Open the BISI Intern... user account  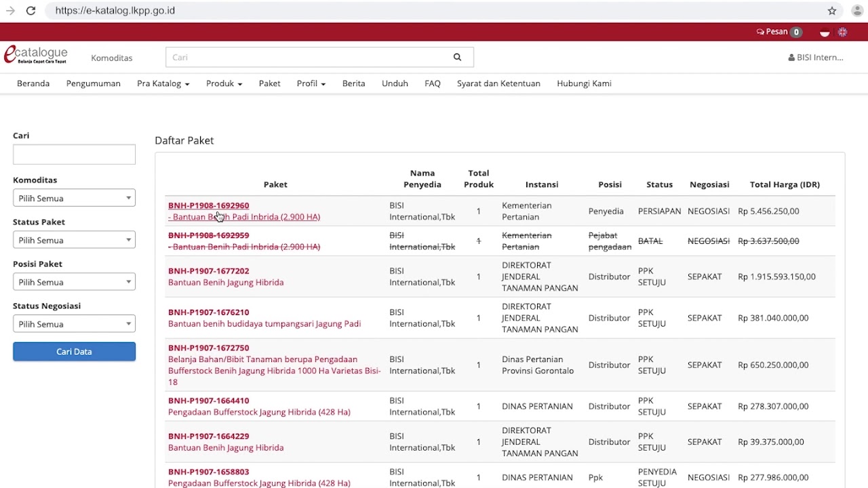point(816,58)
